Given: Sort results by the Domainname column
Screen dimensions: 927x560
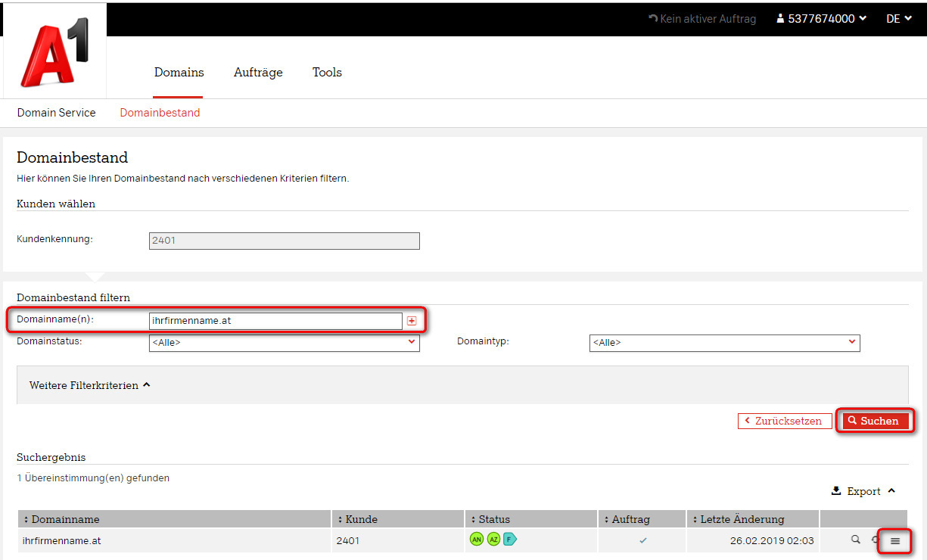Looking at the screenshot, I should coord(62,519).
